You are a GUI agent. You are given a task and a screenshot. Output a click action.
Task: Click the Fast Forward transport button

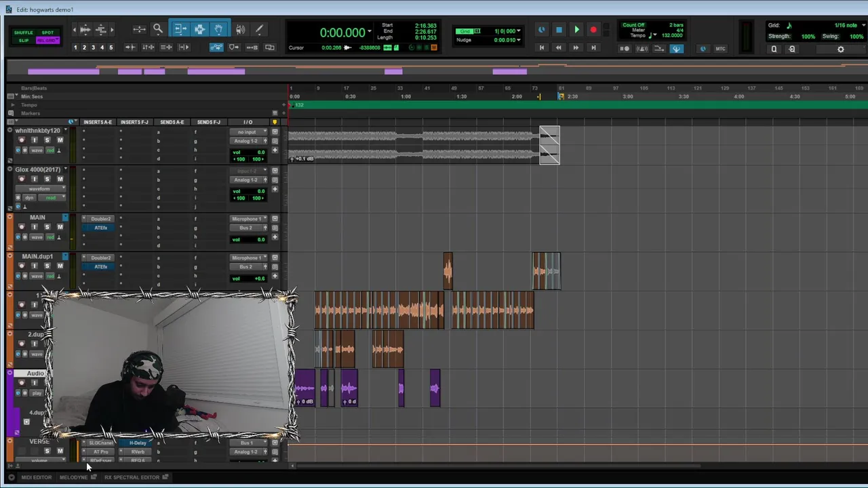coord(576,47)
